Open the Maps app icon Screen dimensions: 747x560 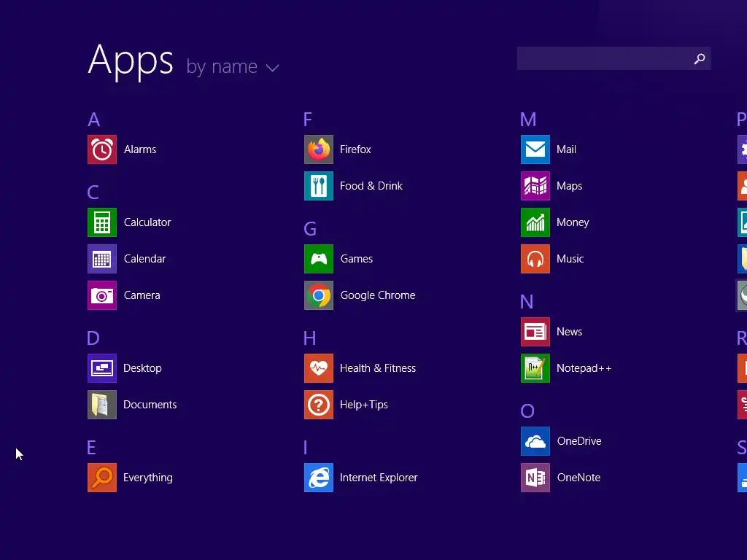pos(535,186)
